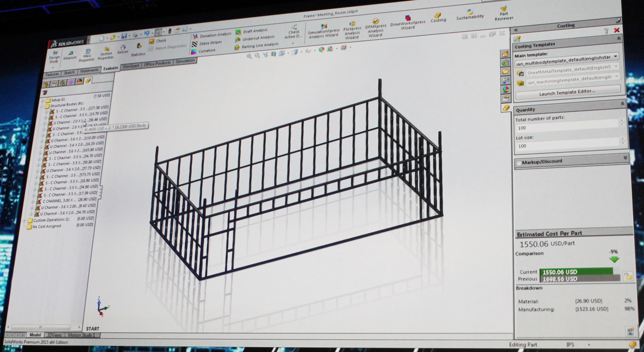Viewport: 644px width, 352px height.
Task: Enable the Markup/Discount checkbox
Action: click(x=519, y=163)
